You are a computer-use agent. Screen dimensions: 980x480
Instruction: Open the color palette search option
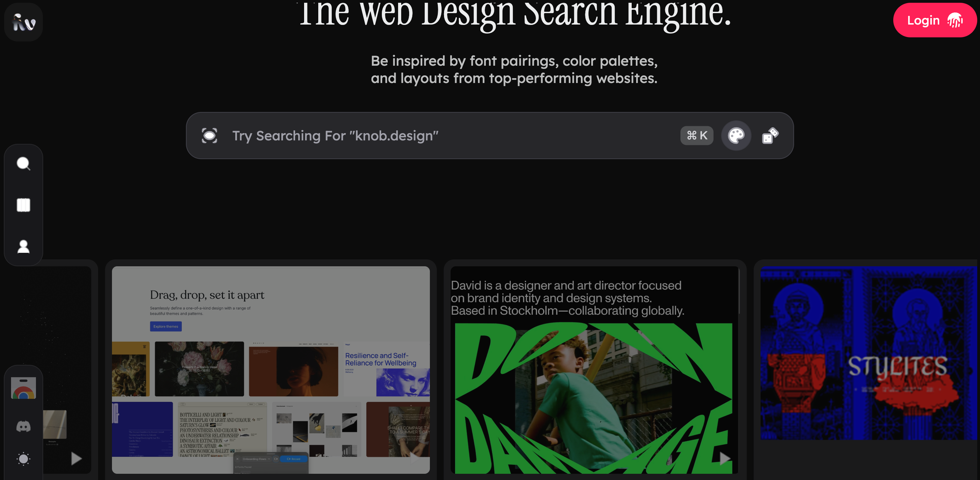pyautogui.click(x=736, y=136)
